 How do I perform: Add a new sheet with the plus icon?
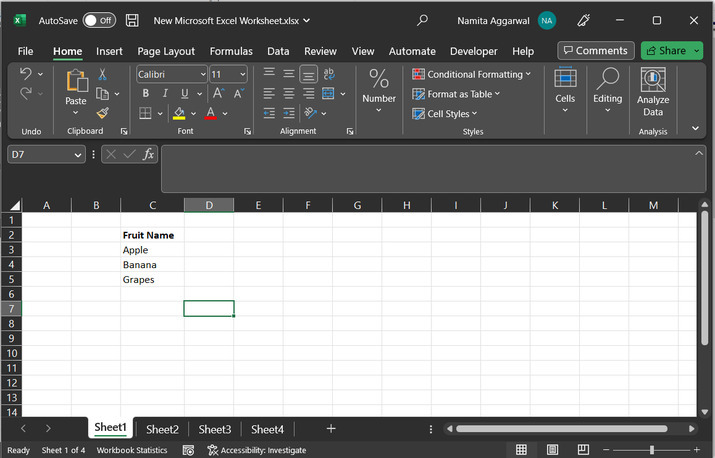331,429
